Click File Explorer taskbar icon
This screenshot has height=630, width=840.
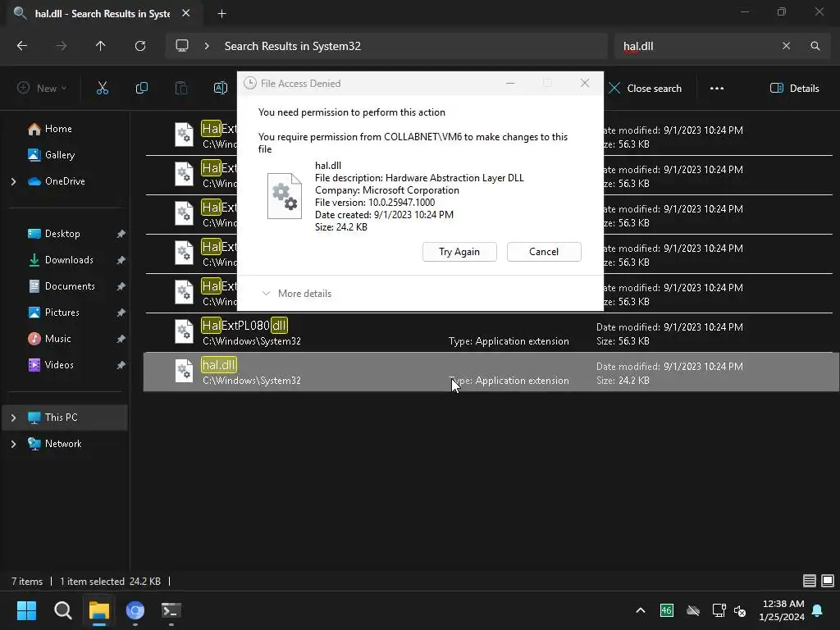click(x=99, y=610)
